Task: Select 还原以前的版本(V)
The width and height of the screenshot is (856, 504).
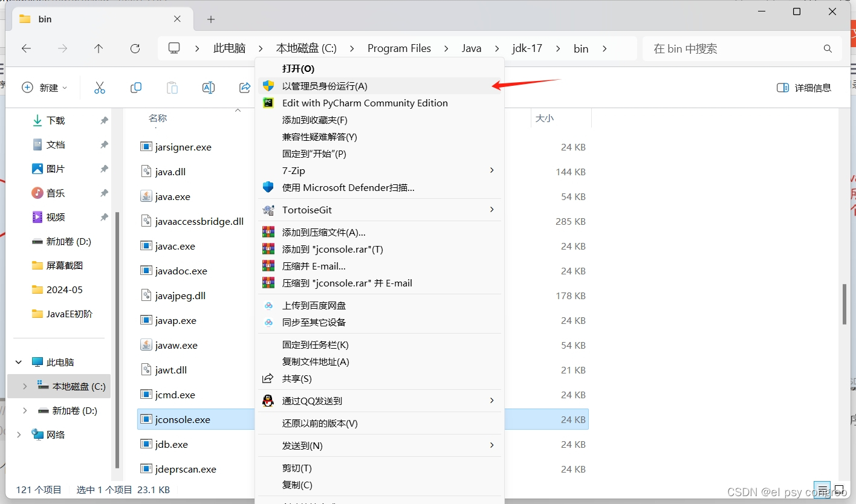Action: click(380, 423)
